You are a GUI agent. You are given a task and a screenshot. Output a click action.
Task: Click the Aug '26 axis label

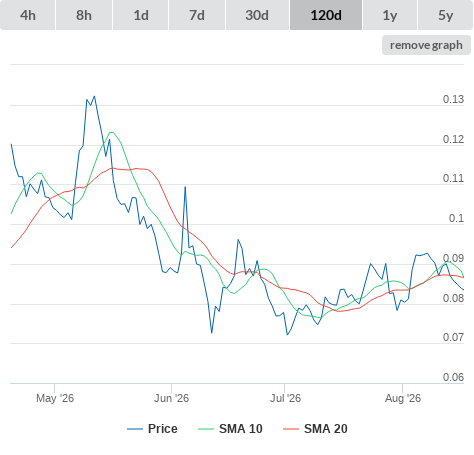[403, 398]
